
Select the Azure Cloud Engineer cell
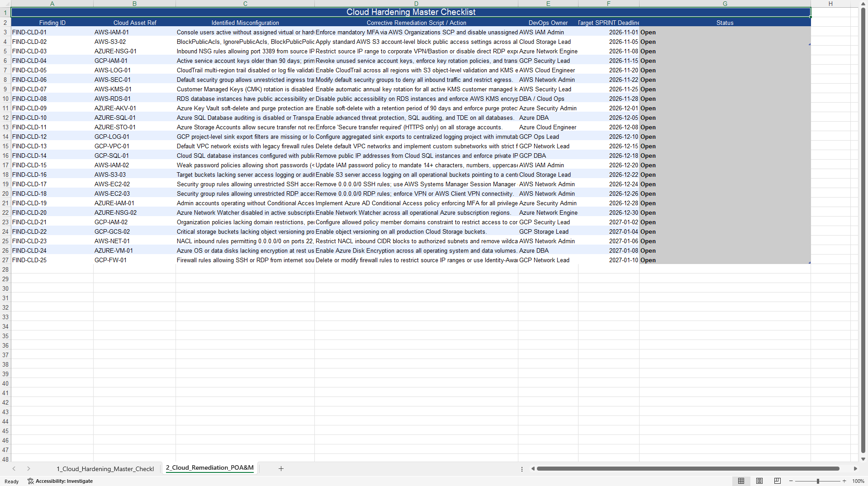[x=548, y=127]
